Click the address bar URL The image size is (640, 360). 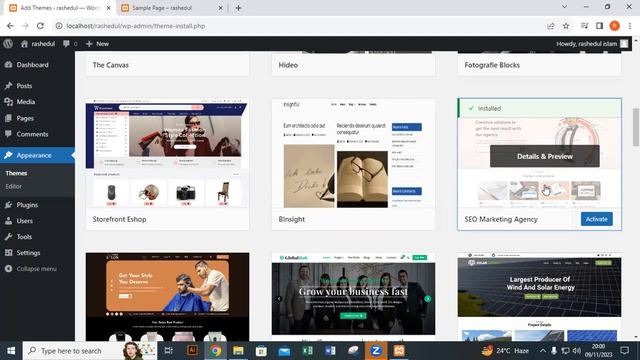click(x=136, y=26)
